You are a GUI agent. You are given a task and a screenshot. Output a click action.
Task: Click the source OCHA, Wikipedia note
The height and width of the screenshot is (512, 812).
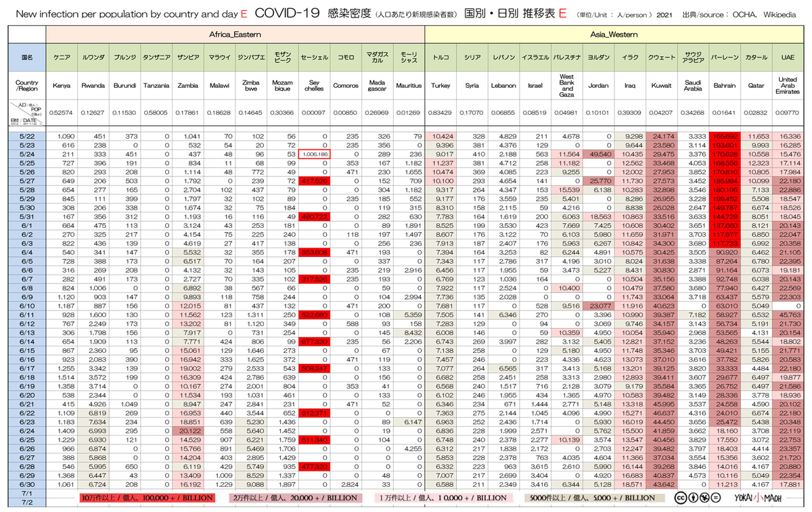coord(739,14)
